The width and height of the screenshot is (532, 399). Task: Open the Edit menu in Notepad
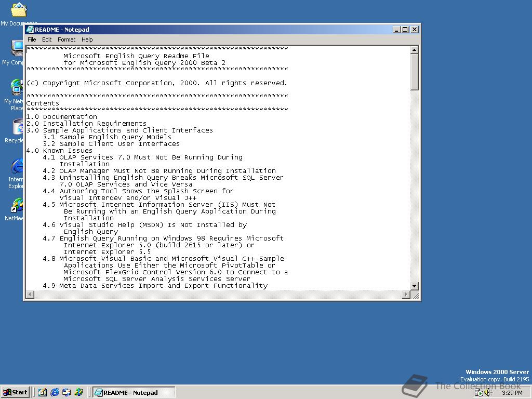(46, 39)
